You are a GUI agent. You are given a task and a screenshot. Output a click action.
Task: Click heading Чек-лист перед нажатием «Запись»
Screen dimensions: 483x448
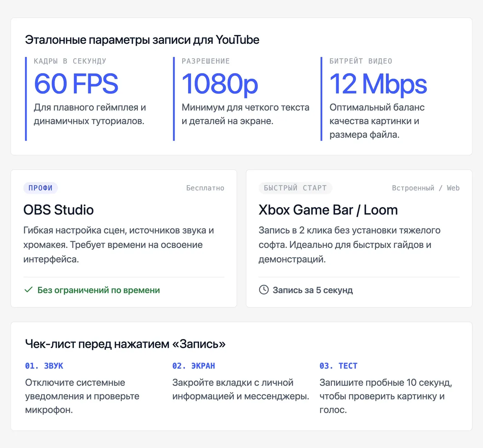point(125,344)
